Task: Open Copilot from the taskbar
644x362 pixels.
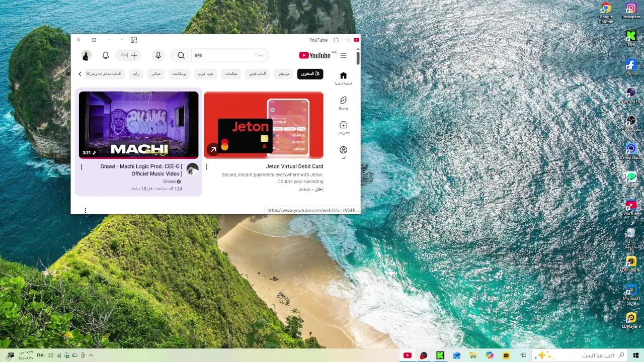Action: click(490, 355)
